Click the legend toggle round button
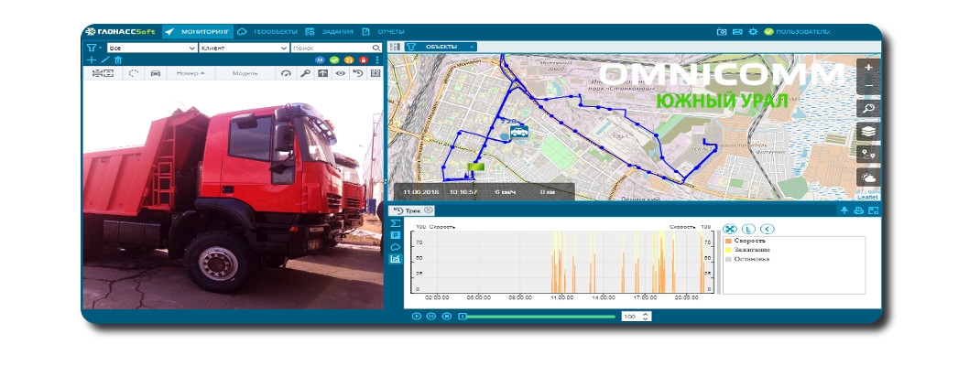This screenshot has height=366, width=980. [x=748, y=229]
